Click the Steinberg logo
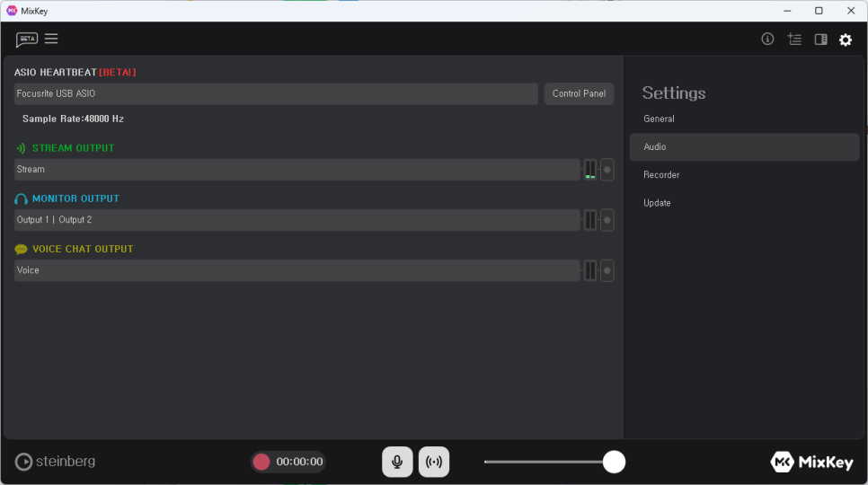The height and width of the screenshot is (485, 868). (55, 462)
